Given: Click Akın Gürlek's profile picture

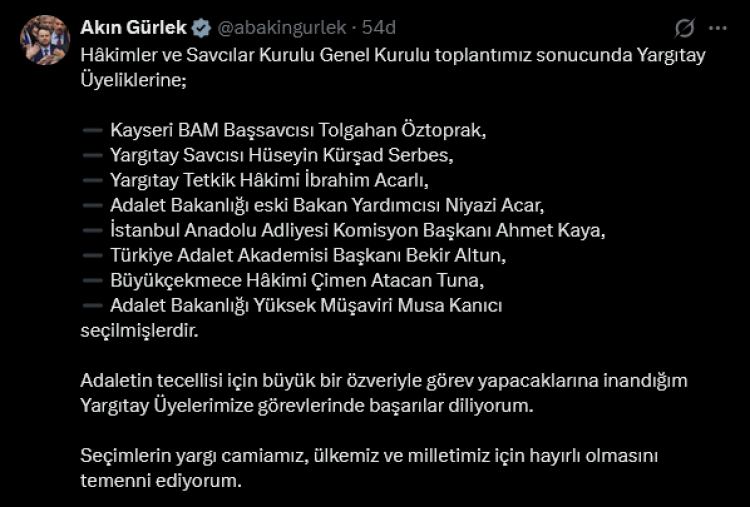Looking at the screenshot, I should point(45,40).
